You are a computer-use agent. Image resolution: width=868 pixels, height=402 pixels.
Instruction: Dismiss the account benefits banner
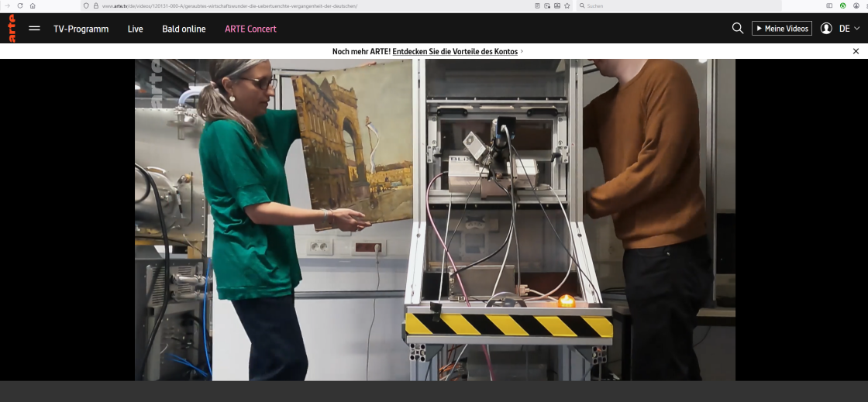[x=856, y=51]
